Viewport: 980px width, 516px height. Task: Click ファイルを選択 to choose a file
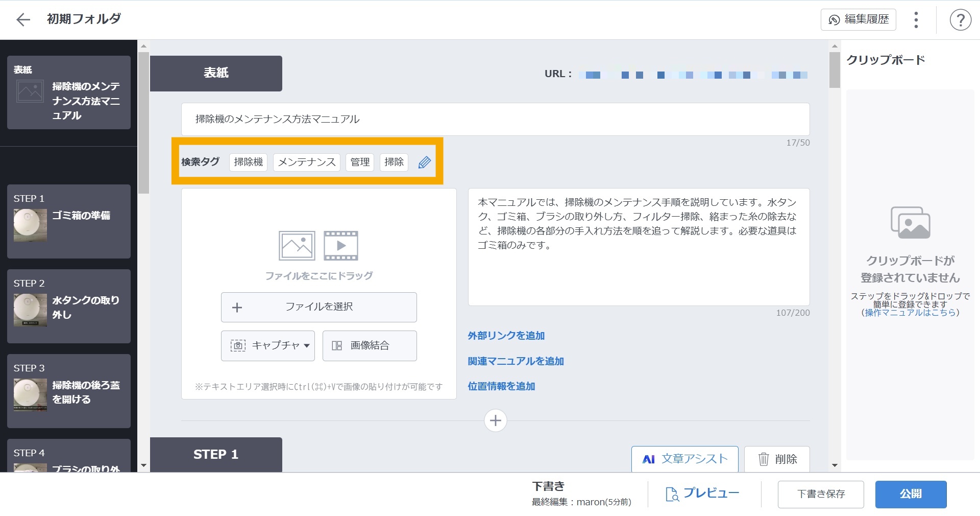click(x=318, y=307)
